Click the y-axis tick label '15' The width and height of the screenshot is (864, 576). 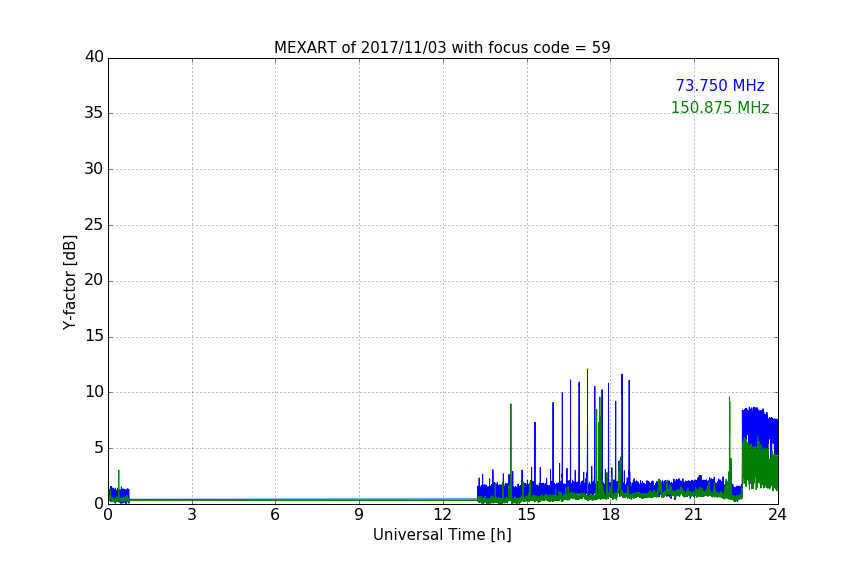pos(94,336)
